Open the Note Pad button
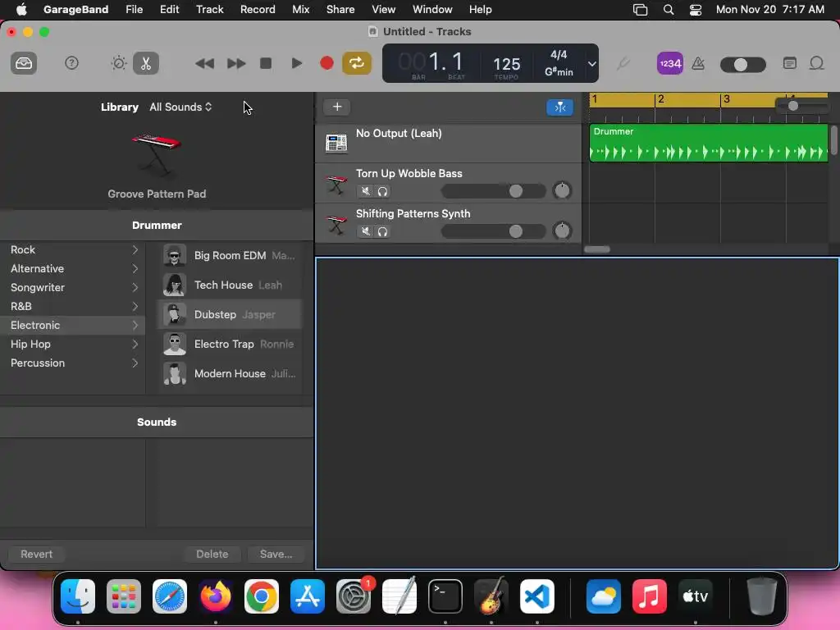 (790, 63)
